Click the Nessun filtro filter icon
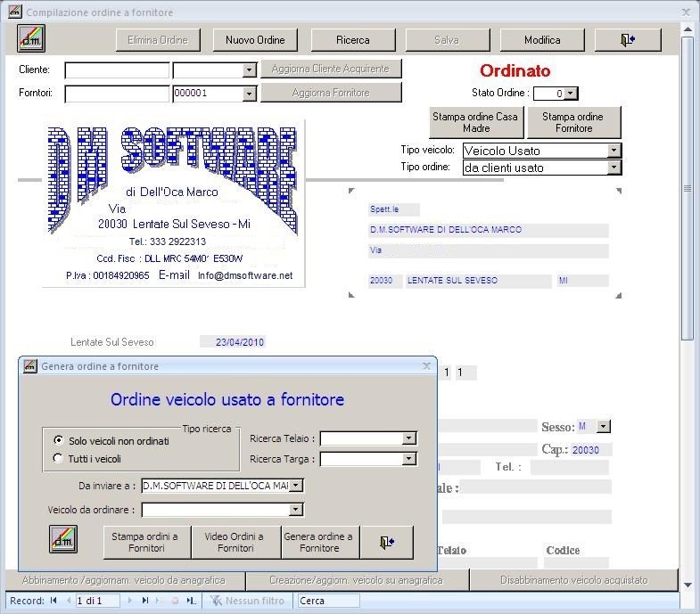The image size is (700, 614). tap(216, 601)
